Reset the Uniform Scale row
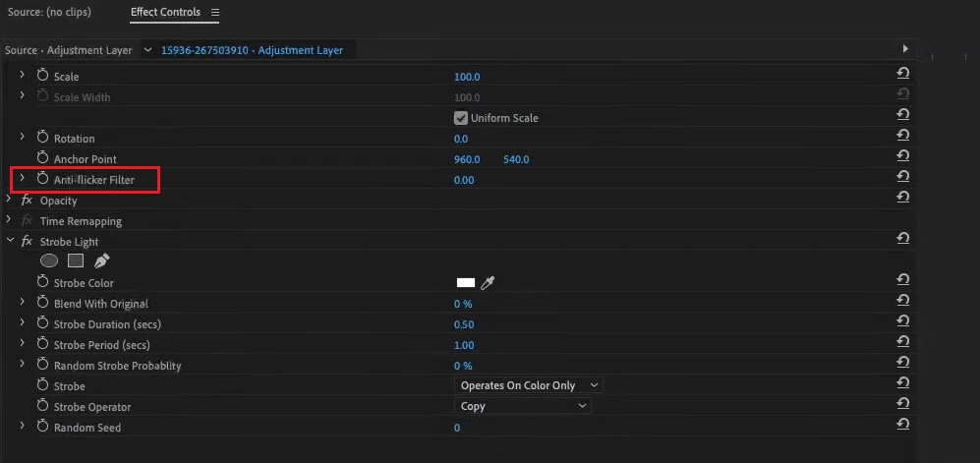The height and width of the screenshot is (463, 980). click(902, 114)
